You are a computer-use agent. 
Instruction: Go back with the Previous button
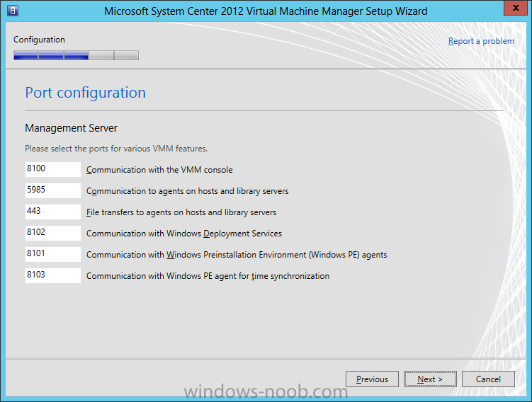pos(372,379)
